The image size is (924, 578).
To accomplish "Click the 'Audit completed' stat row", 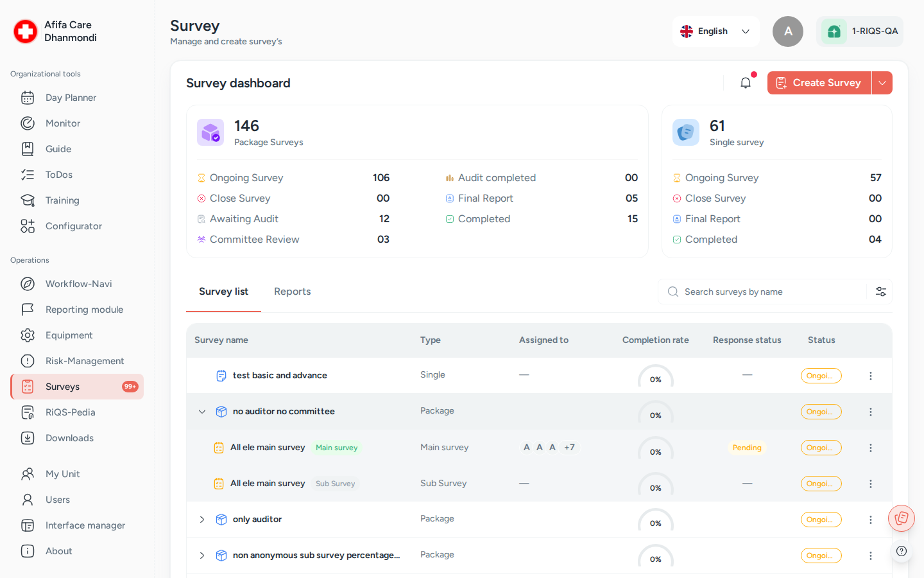I will tap(542, 178).
